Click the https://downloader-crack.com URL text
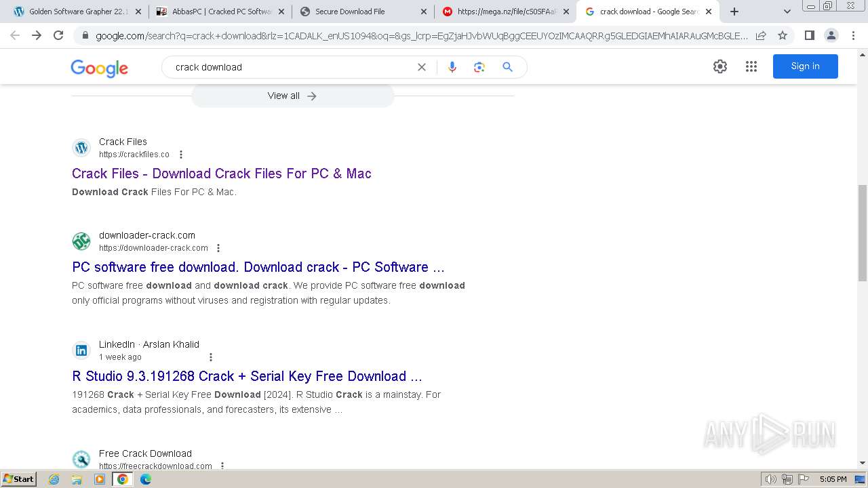The width and height of the screenshot is (868, 488). coord(153,248)
